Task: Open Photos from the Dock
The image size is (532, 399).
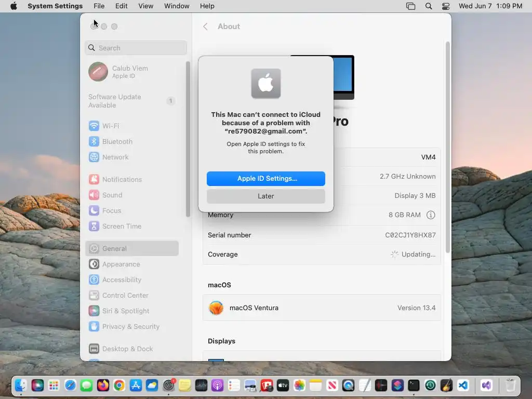Action: pos(299,385)
